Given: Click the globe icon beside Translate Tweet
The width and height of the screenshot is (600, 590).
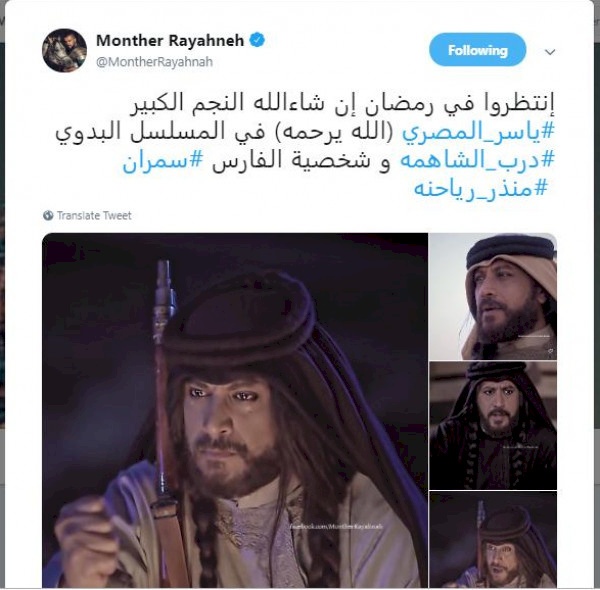Looking at the screenshot, I should click(48, 215).
